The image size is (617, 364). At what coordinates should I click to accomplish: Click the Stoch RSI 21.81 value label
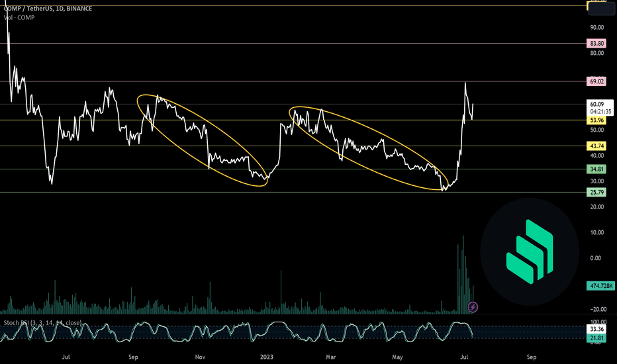coord(596,338)
